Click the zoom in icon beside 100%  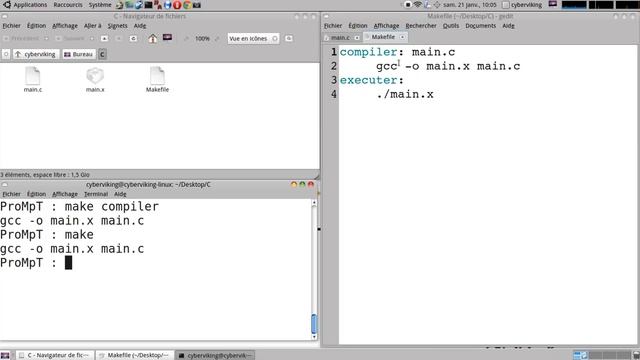(217, 38)
